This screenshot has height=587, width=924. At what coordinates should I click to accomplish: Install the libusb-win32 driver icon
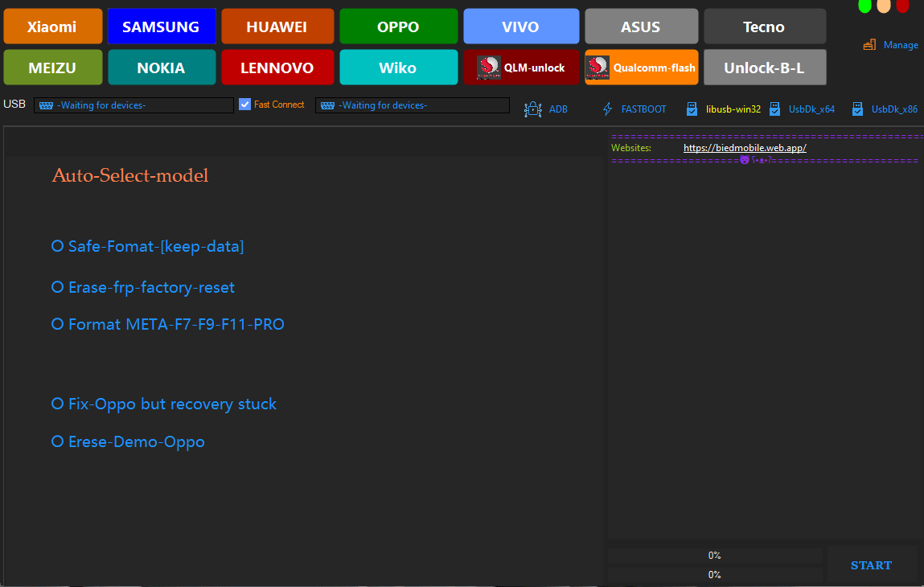coord(692,109)
